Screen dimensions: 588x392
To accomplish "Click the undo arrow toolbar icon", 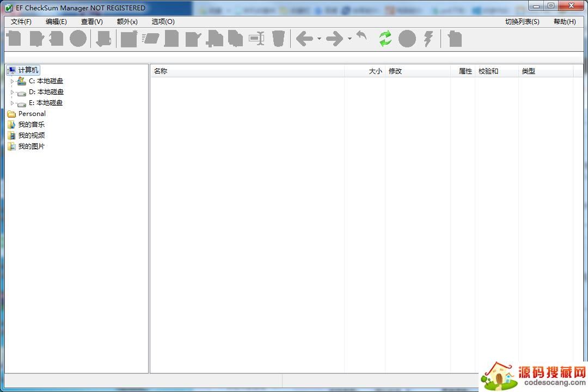I will 361,38.
